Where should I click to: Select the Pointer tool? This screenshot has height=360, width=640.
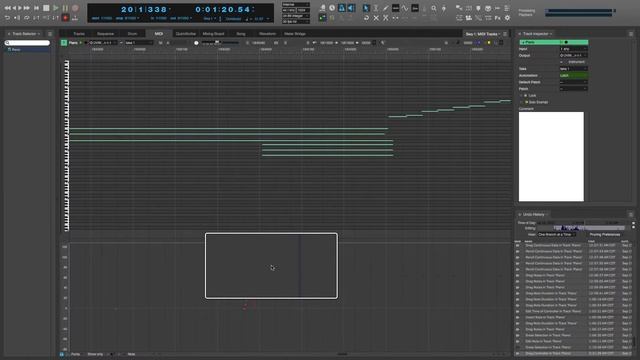366,8
